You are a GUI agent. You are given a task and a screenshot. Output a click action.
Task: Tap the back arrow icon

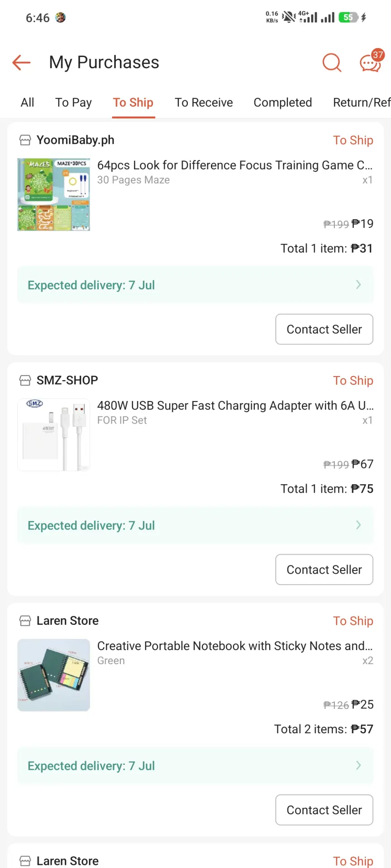[x=21, y=62]
